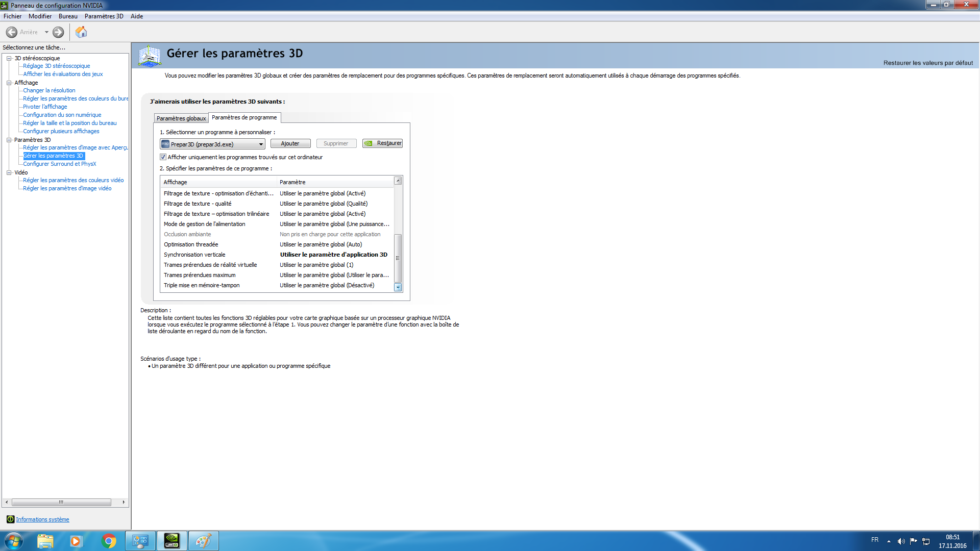Viewport: 980px width, 551px height.
Task: Open Configurer Surround et PhysX
Action: [59, 164]
